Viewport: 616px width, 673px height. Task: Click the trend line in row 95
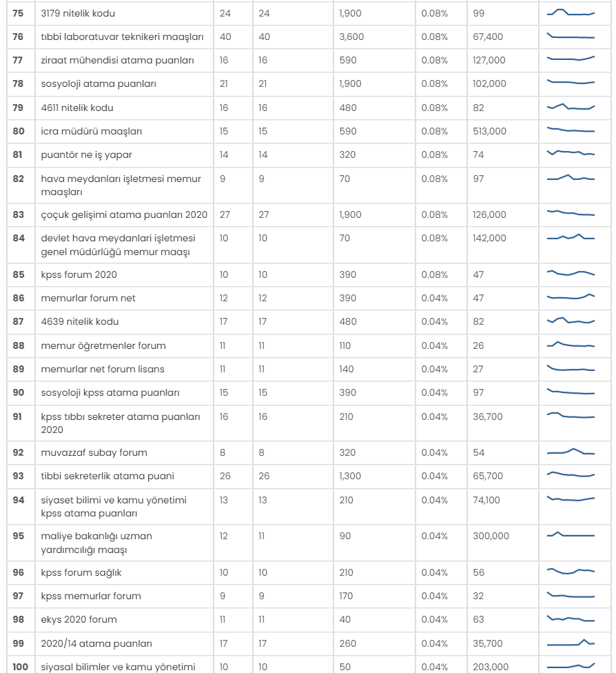(571, 535)
